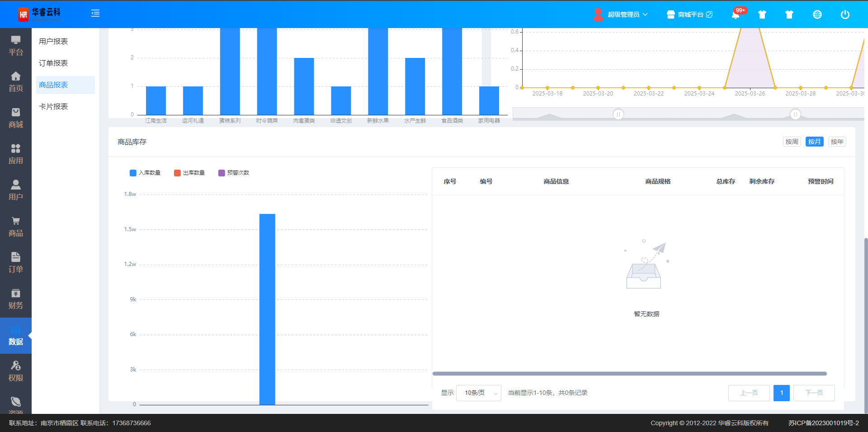Image resolution: width=868 pixels, height=432 pixels.
Task: Open the 权限 permissions section
Action: pyautogui.click(x=16, y=371)
